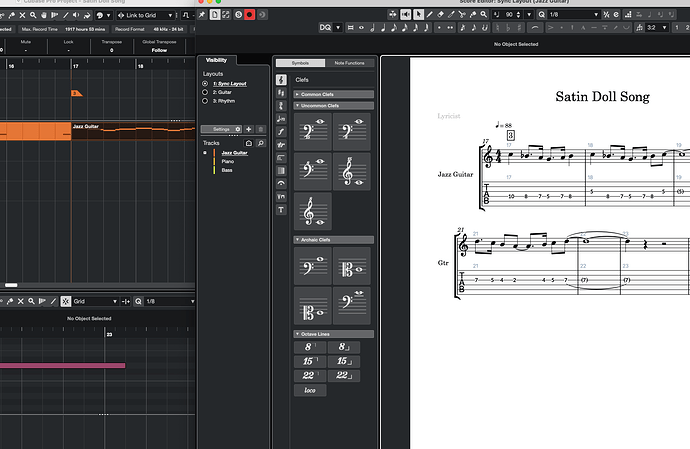690x449 pixels.
Task: Select the 3: Rhythm layout radio button
Action: [205, 101]
